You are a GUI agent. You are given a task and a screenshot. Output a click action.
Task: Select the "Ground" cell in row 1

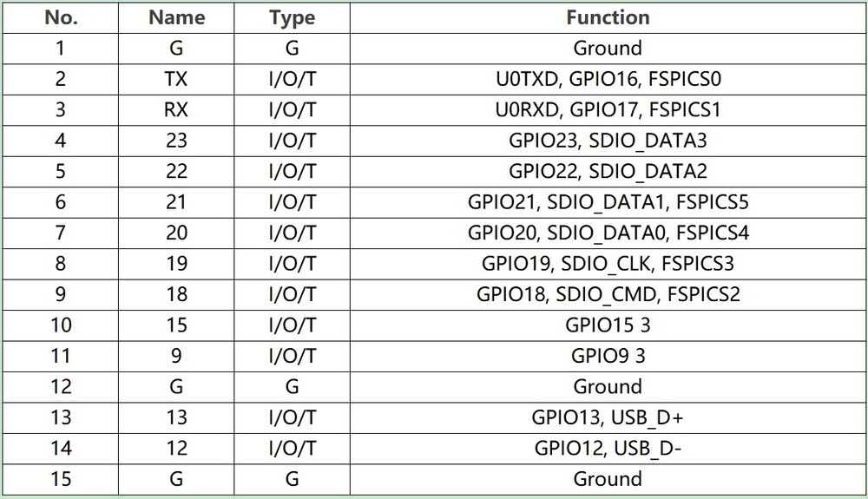click(608, 49)
